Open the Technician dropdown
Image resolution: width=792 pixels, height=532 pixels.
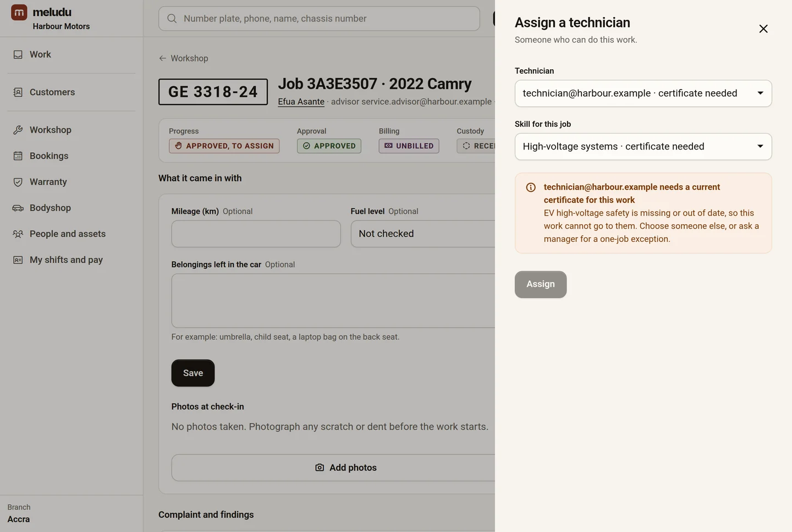643,93
